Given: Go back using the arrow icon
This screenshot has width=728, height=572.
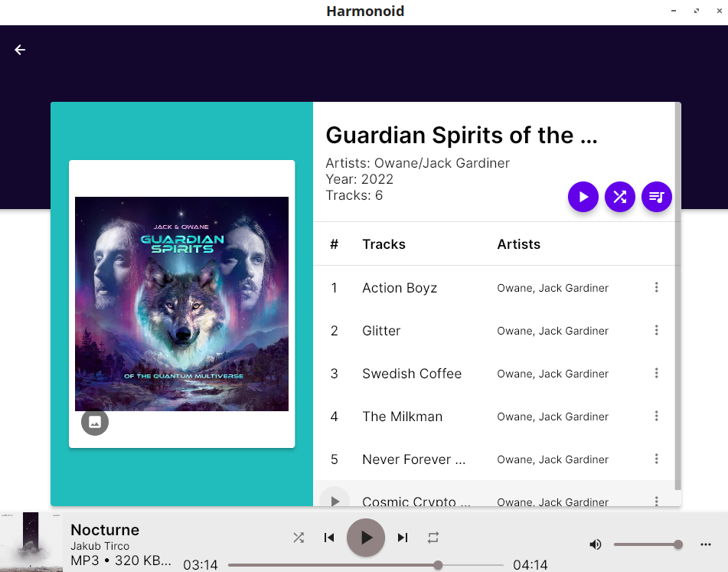Looking at the screenshot, I should (20, 50).
